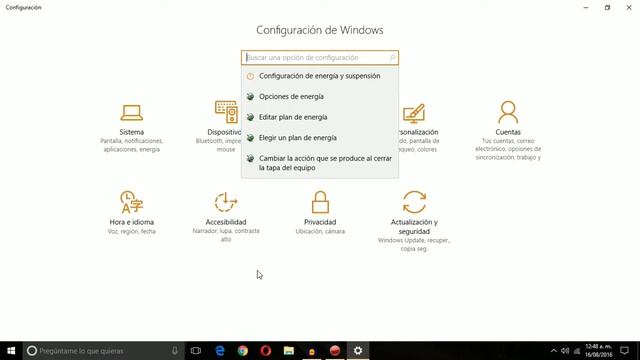Click the Privacidad label

320,222
